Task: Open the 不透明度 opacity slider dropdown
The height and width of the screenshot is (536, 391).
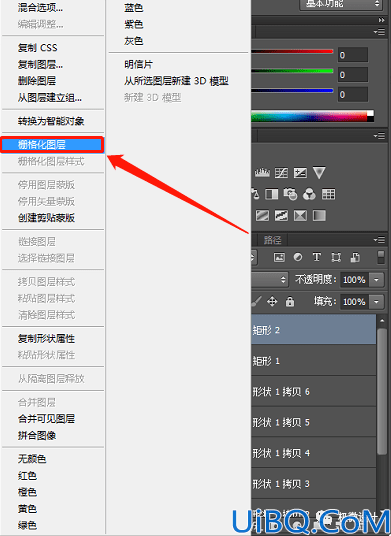Action: pyautogui.click(x=376, y=280)
